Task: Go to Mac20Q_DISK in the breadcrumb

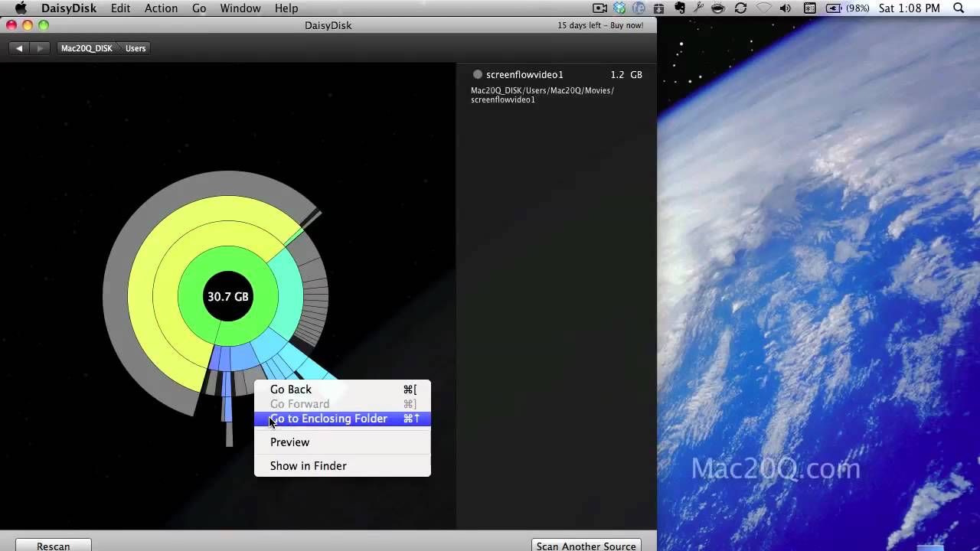Action: 87,48
